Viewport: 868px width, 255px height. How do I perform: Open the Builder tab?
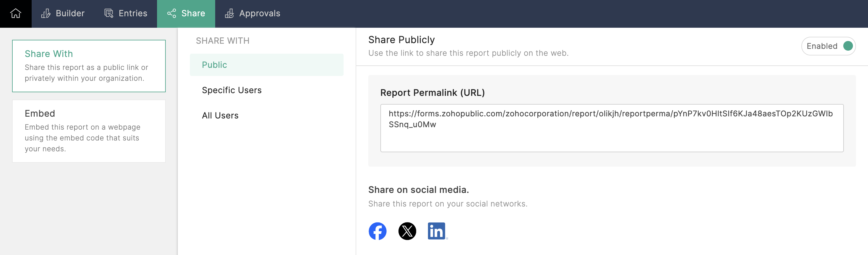(70, 14)
